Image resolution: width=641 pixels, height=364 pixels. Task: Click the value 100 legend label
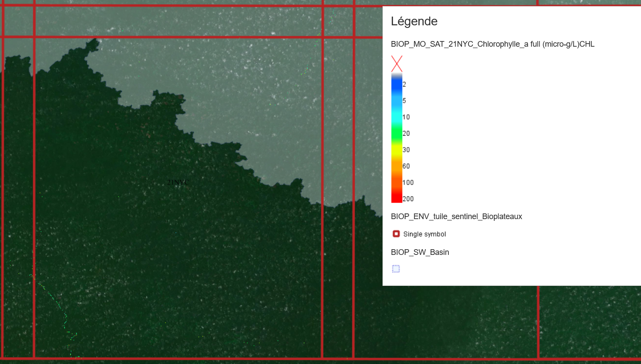[408, 182]
